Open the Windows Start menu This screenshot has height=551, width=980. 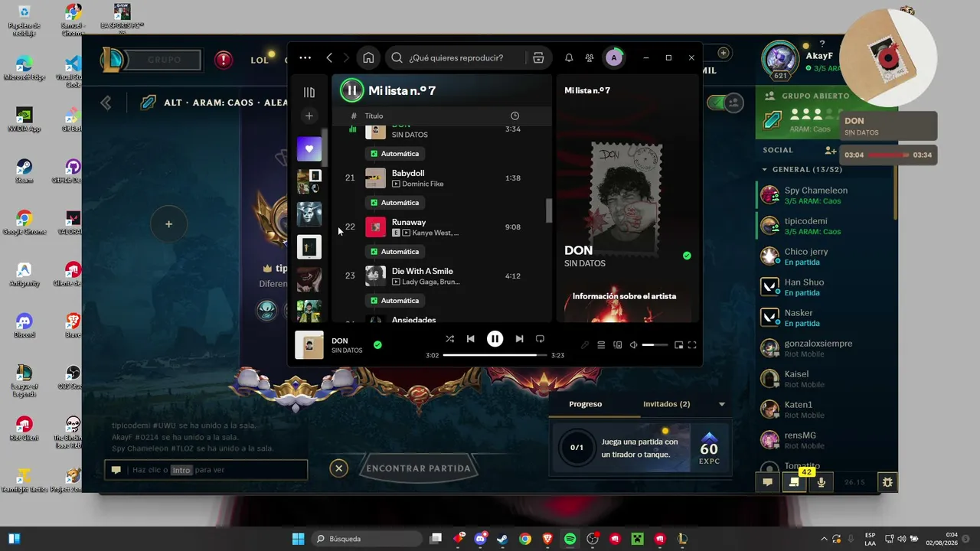(x=298, y=539)
